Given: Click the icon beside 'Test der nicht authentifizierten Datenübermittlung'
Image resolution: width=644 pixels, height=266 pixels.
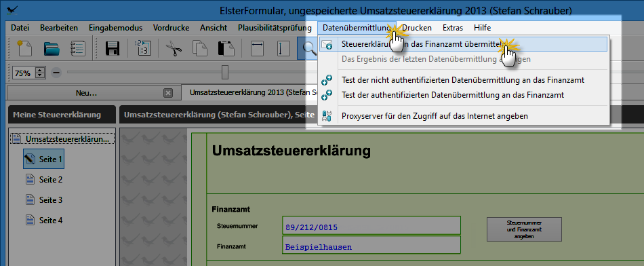Looking at the screenshot, I should 327,79.
